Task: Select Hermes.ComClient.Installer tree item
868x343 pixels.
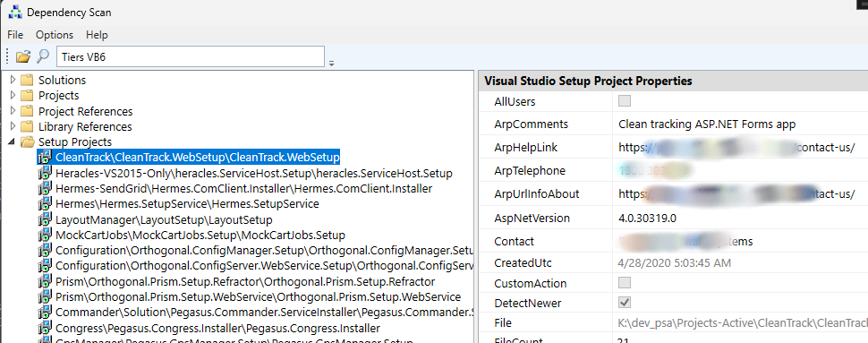Action: click(243, 188)
